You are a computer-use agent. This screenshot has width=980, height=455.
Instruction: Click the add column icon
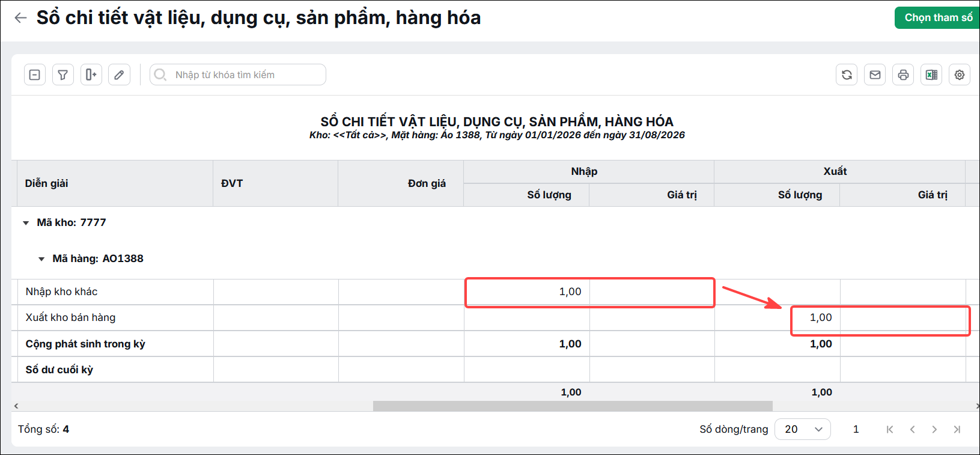(x=91, y=75)
